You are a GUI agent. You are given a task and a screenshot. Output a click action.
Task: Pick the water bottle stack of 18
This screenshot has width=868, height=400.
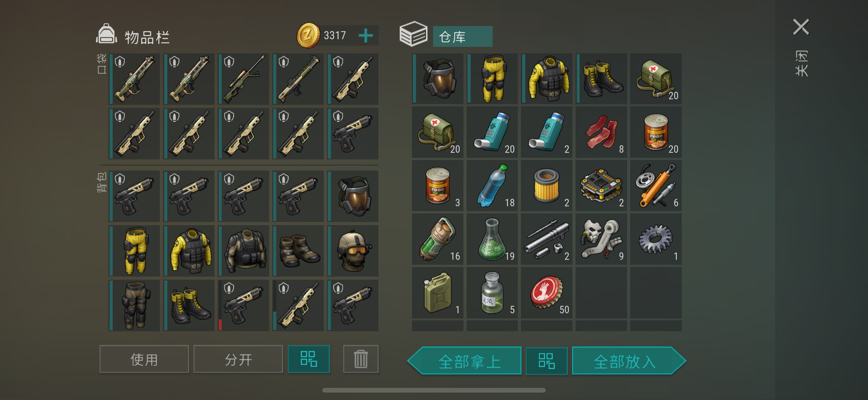[492, 185]
